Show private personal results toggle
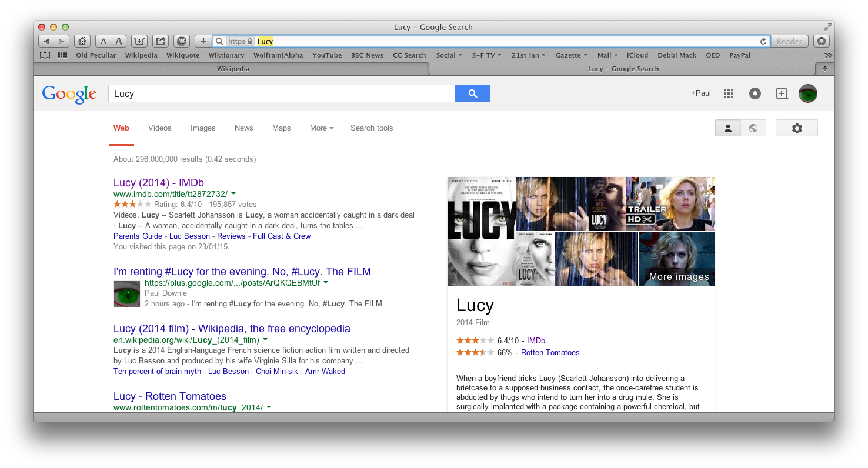Screen dimensions: 868x468 click(x=728, y=128)
